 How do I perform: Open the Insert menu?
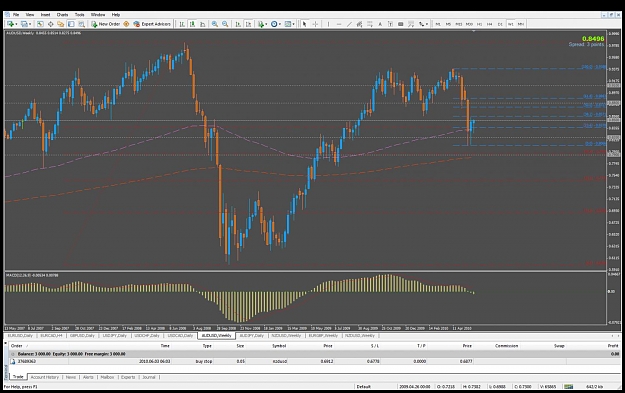[45, 14]
